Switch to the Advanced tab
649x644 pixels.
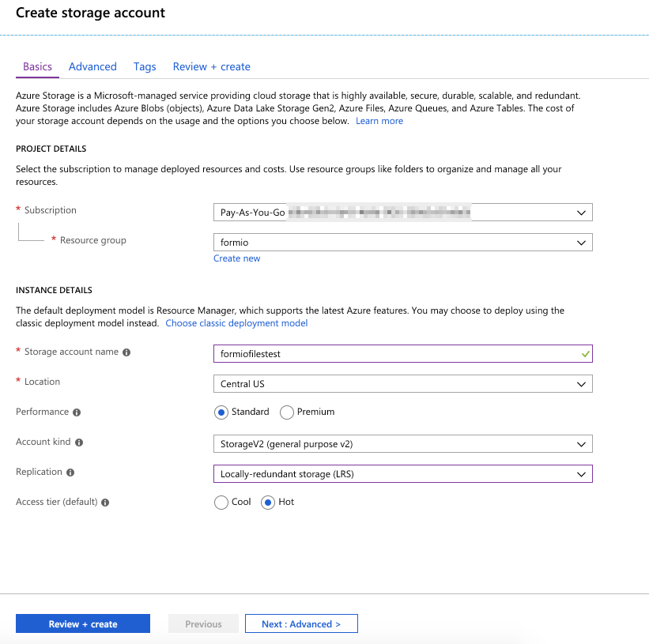coord(92,67)
